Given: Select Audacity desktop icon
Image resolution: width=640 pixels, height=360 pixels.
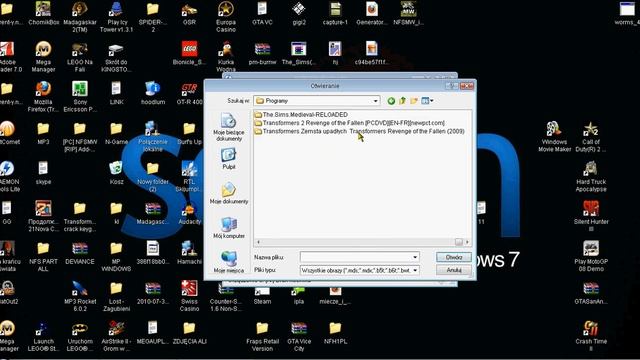Looking at the screenshot, I should (189, 213).
